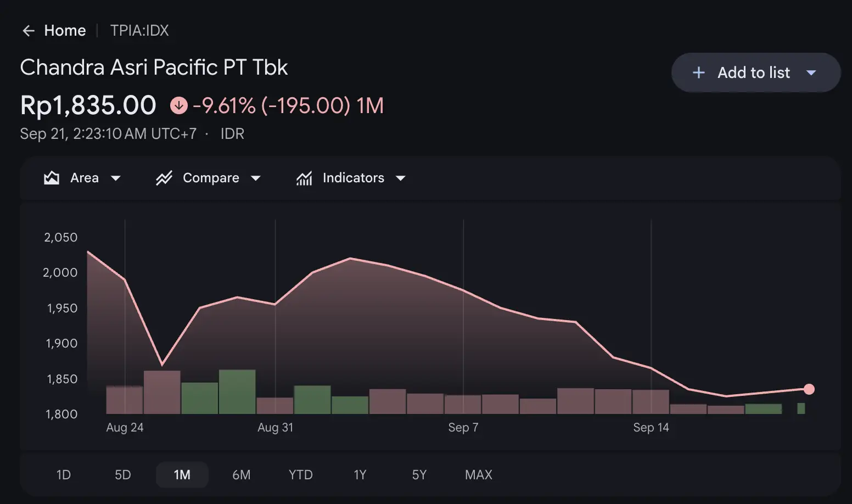
Task: Click the 1,850 axis label
Action: point(62,379)
